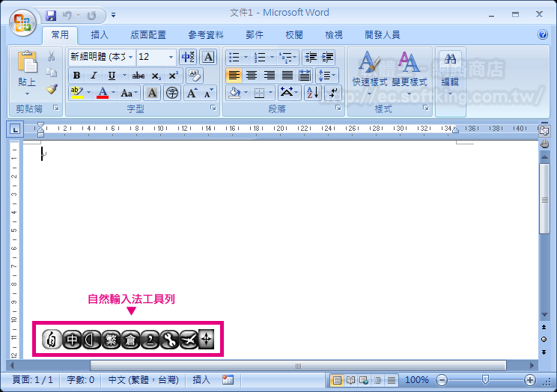Toggle half-moon full/half-width IME button
557x392 pixels.
click(91, 340)
